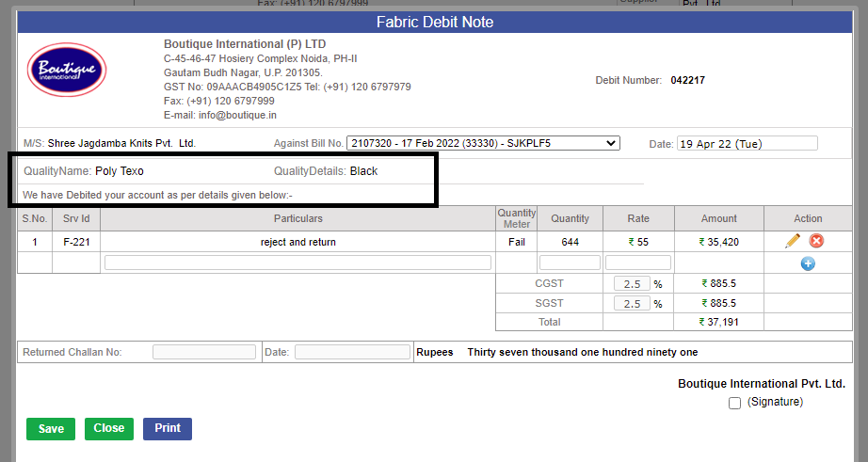868x462 pixels.
Task: Click the Fabric Debit Note title bar
Action: (x=435, y=23)
